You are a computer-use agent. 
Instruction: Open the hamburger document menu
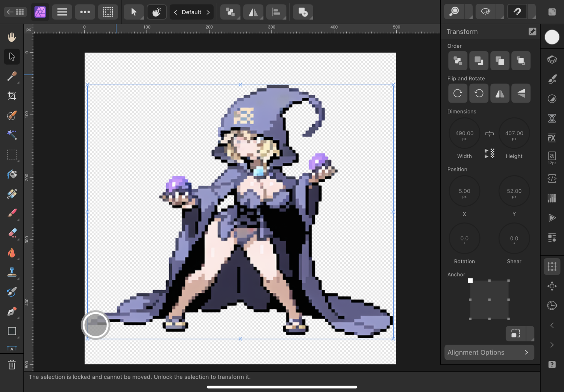click(62, 12)
